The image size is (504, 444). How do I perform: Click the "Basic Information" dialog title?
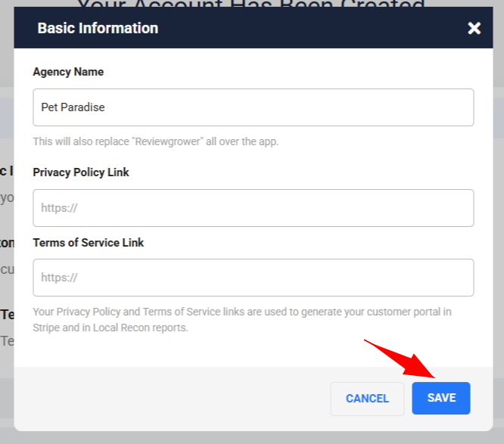coord(98,29)
